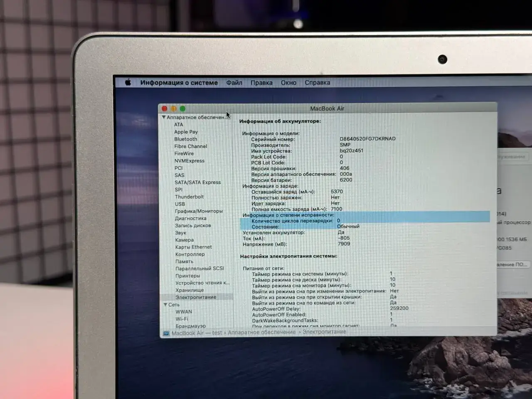Select Память in the sidebar
Screen dimensions: 532x399
pos(185,261)
